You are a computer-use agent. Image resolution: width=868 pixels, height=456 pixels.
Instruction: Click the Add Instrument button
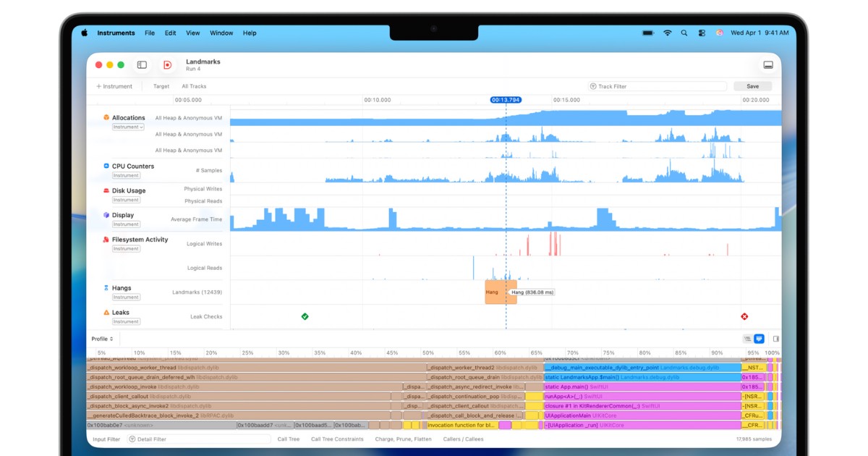tap(114, 86)
